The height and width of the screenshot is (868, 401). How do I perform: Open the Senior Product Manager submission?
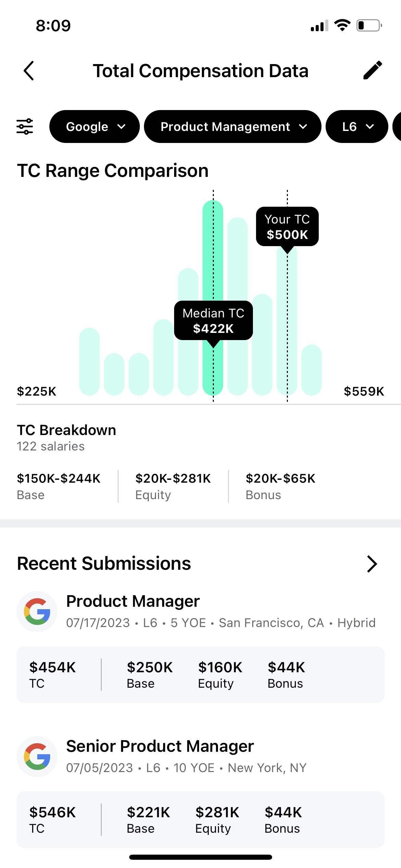click(160, 746)
